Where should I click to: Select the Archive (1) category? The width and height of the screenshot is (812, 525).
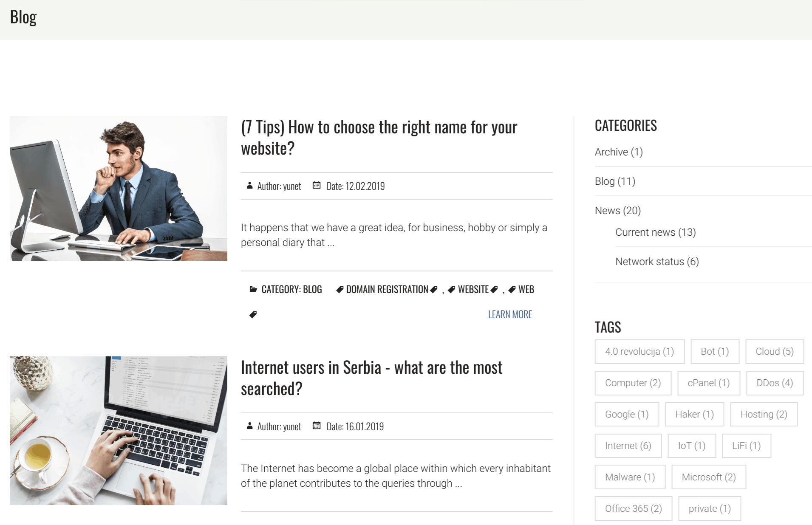coord(619,152)
